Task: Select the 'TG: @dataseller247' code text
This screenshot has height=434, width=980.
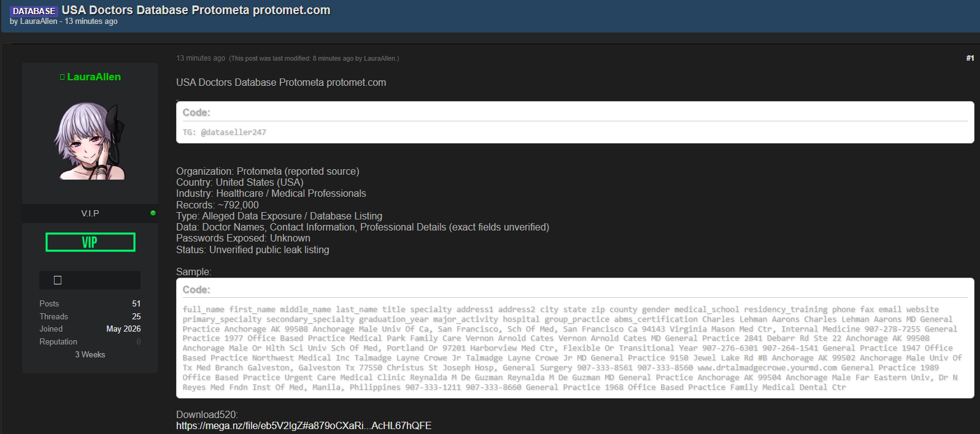Action: [x=224, y=132]
